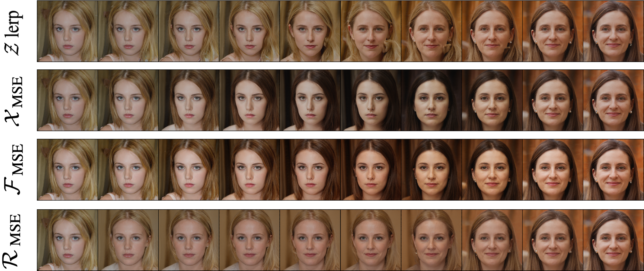Select the ninth face in the X MSE row
The width and height of the screenshot is (644, 271).
[x=553, y=100]
